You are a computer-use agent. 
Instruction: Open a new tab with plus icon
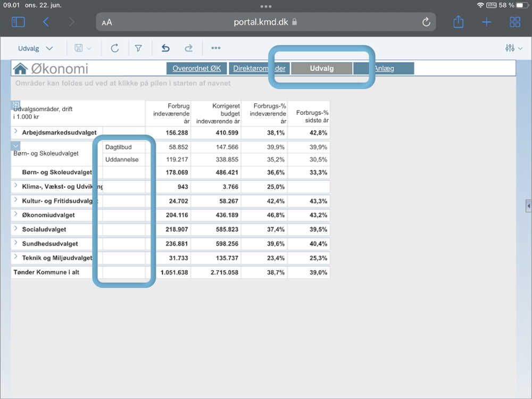tap(486, 22)
